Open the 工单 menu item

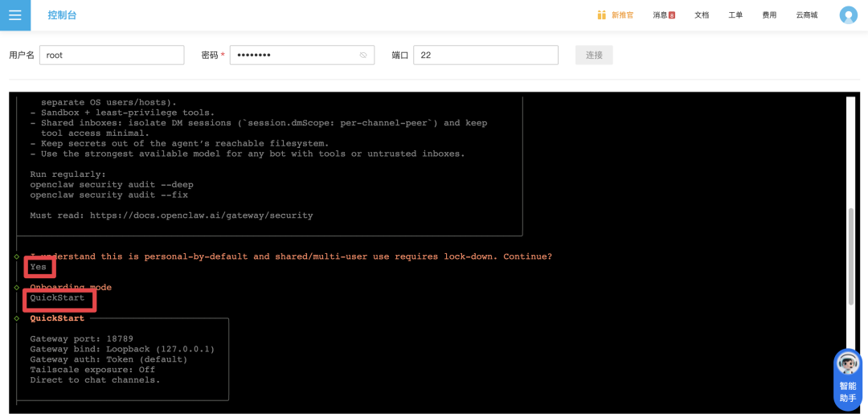[735, 15]
